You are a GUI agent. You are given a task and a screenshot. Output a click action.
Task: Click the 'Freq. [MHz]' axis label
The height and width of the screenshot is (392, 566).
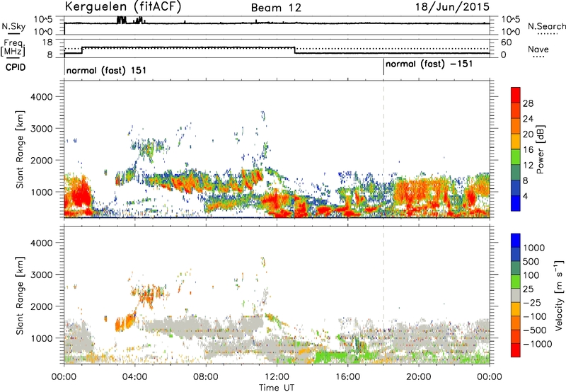click(13, 47)
